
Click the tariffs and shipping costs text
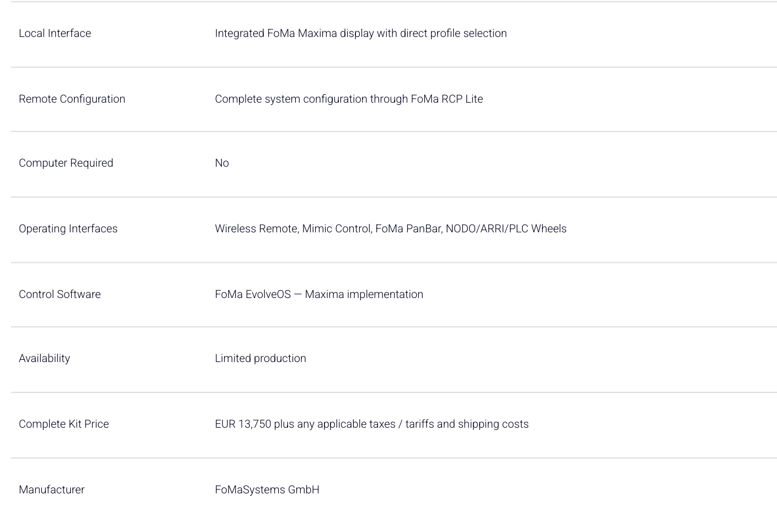pos(467,424)
